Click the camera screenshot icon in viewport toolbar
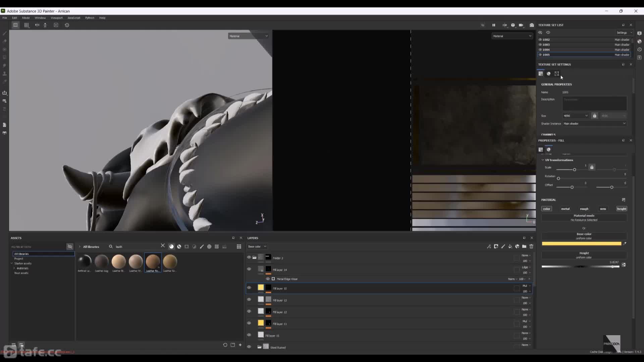644x362 pixels. click(532, 25)
